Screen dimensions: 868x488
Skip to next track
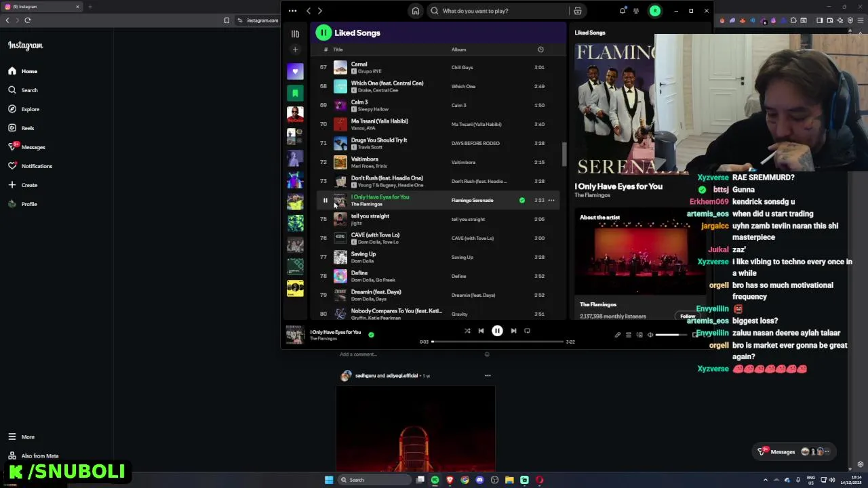[513, 331]
